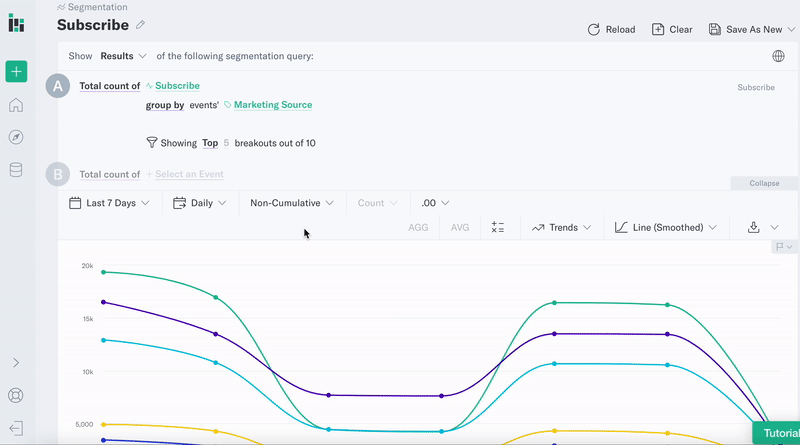Open the Non-Cumulative dropdown

point(292,203)
